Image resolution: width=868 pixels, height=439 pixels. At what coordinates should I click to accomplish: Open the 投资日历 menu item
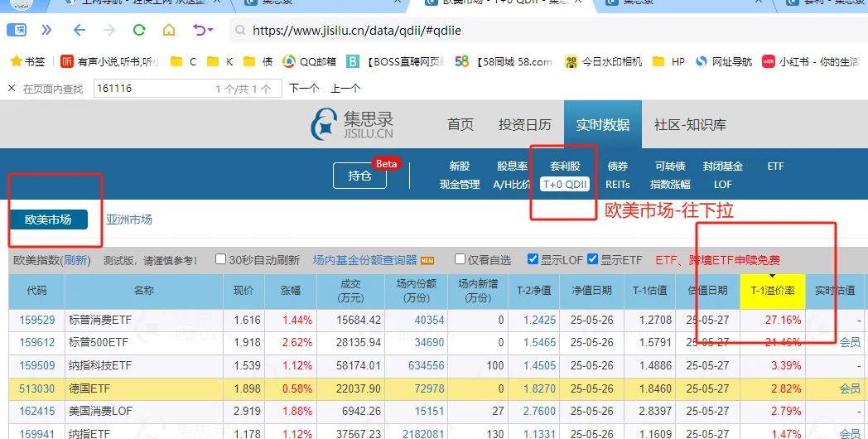tap(525, 124)
